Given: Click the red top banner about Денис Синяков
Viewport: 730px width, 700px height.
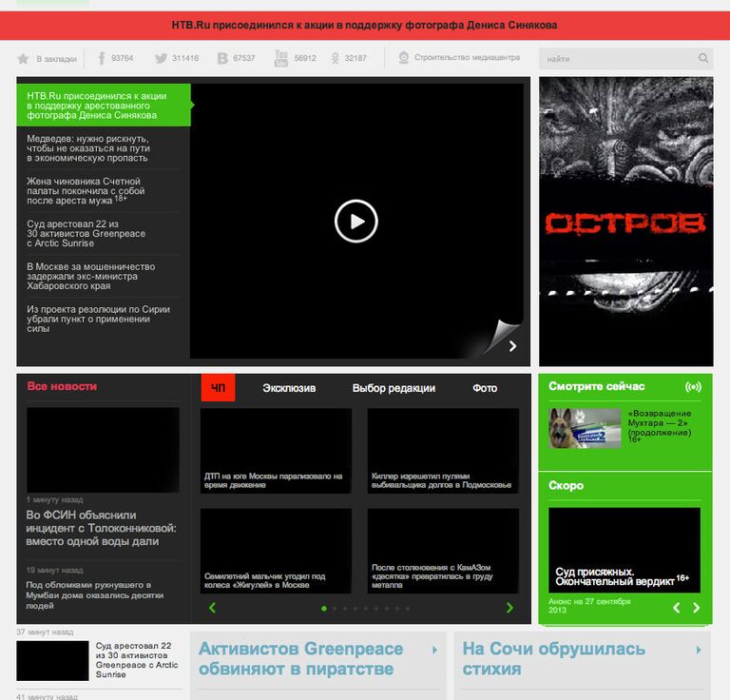Looking at the screenshot, I should point(365,26).
